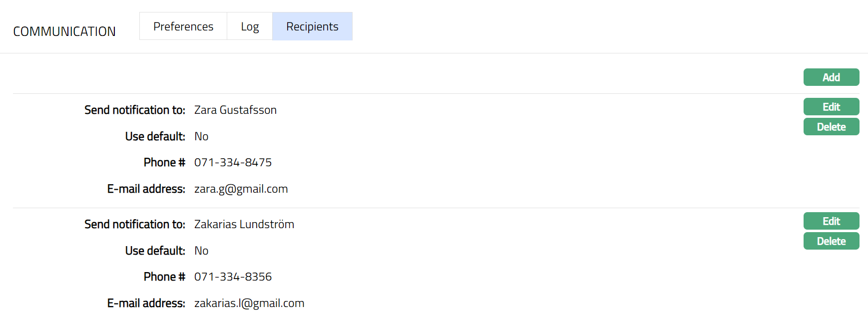Click first Send notification to label

134,110
